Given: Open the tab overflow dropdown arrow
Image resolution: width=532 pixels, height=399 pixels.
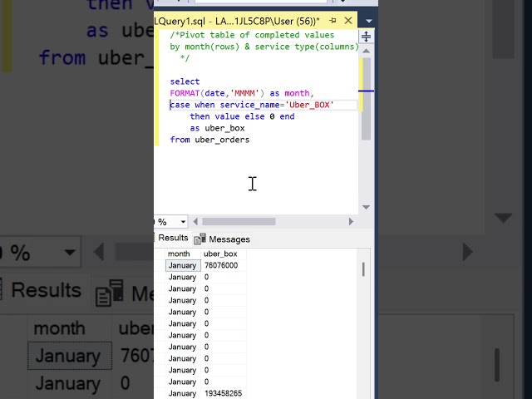Looking at the screenshot, I should [x=369, y=21].
